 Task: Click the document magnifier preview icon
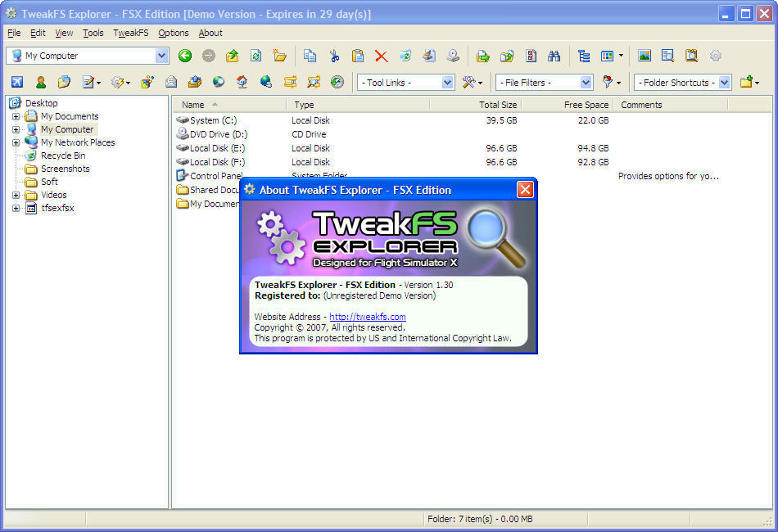[x=667, y=56]
